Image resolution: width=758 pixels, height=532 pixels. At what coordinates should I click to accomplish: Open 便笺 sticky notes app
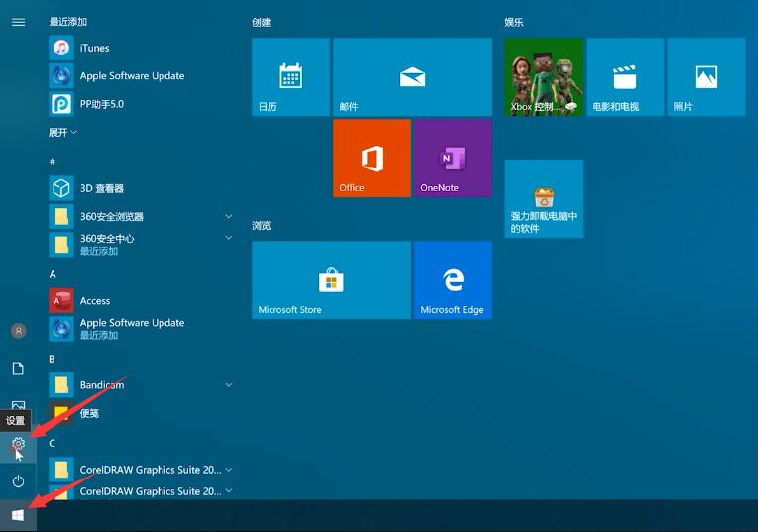click(x=140, y=413)
